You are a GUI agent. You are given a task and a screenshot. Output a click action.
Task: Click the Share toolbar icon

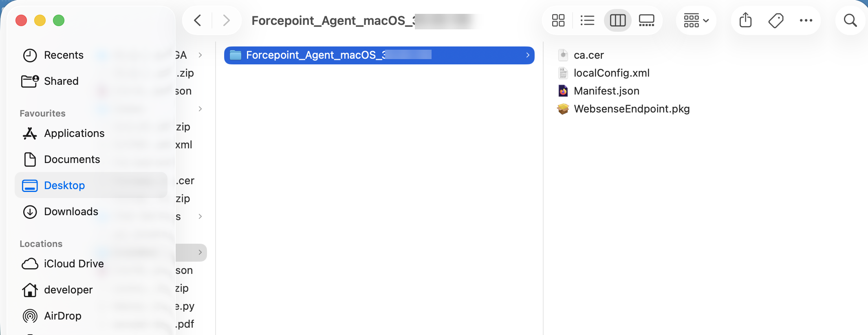coord(745,20)
